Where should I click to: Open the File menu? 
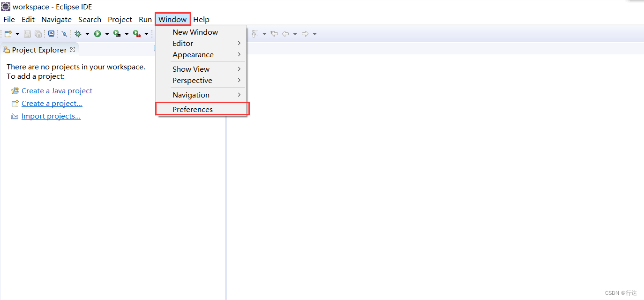[9, 19]
